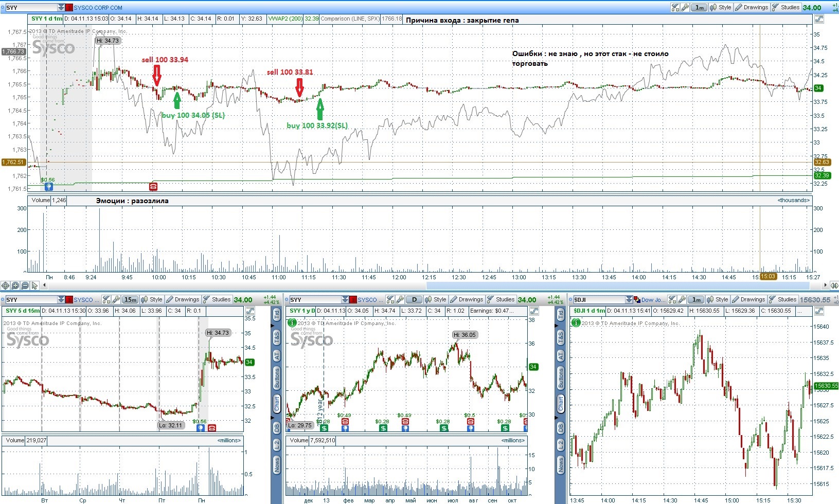Open the wrench settings icon in the $DJI chart toolbar
This screenshot has width=839, height=504.
tap(683, 299)
